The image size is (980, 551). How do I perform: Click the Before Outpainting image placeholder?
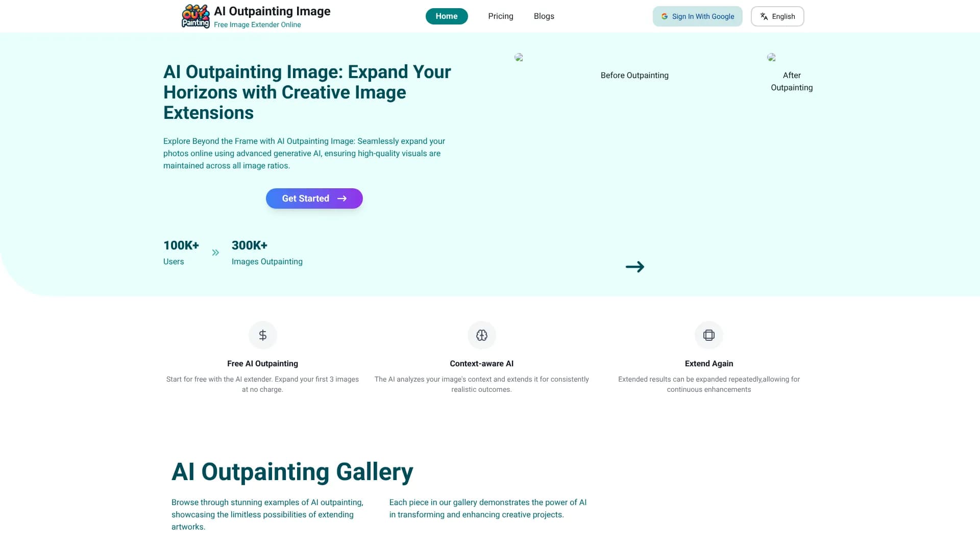click(x=519, y=58)
